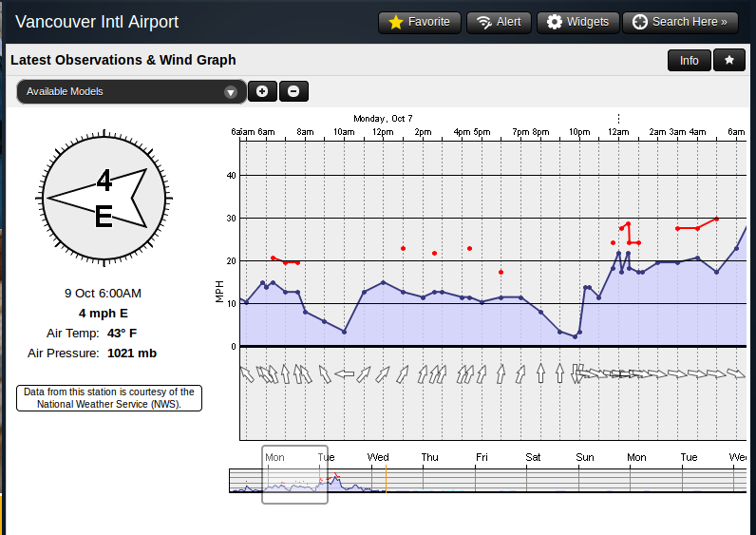The height and width of the screenshot is (535, 756).
Task: Click the minus button beside Available Models
Action: 293,91
